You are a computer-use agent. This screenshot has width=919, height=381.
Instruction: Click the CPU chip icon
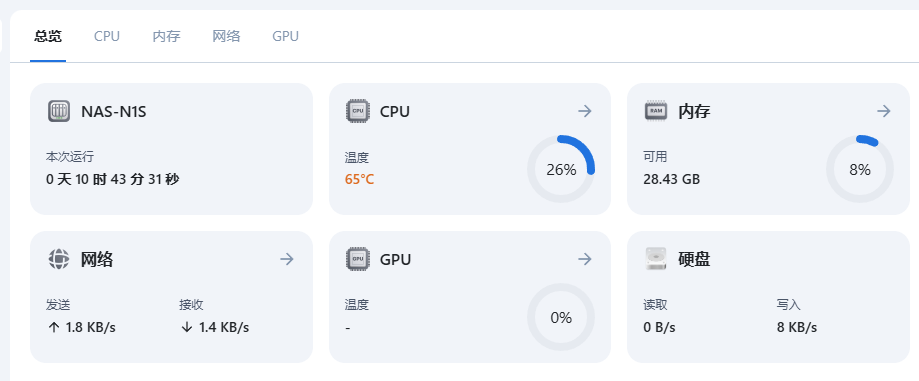click(358, 111)
